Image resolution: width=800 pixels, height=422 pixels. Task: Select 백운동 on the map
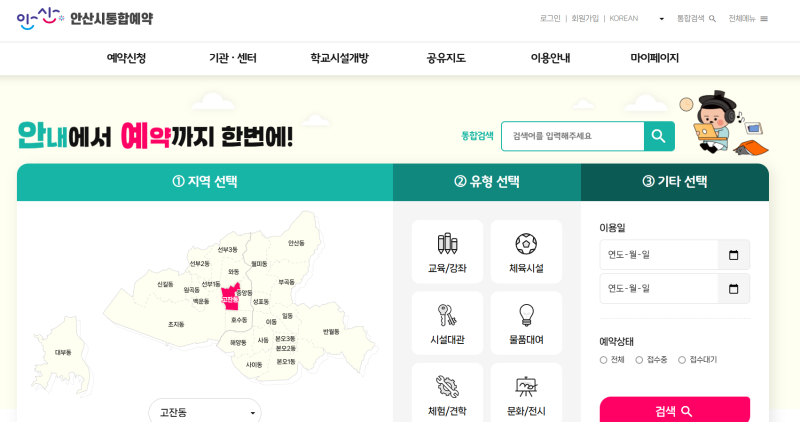[201, 302]
